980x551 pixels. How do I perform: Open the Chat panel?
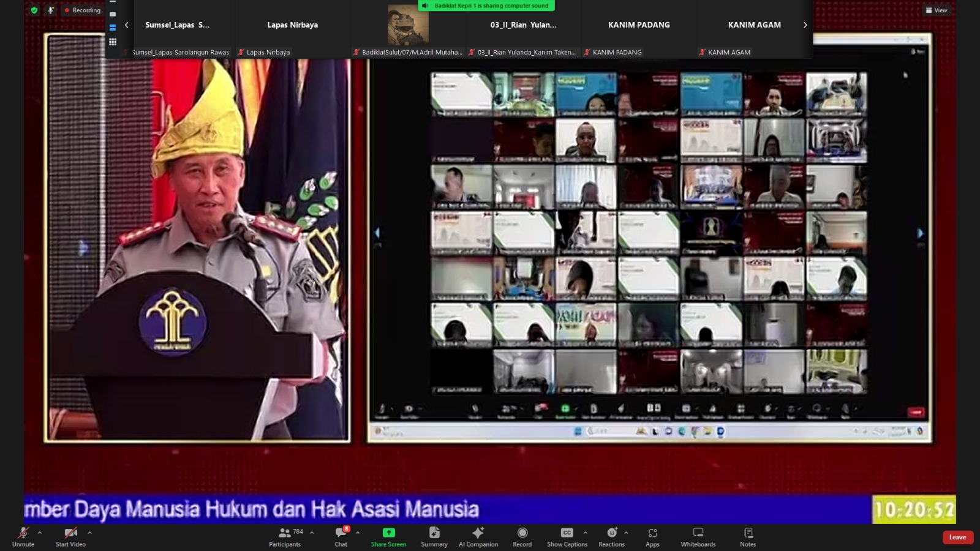(x=341, y=536)
